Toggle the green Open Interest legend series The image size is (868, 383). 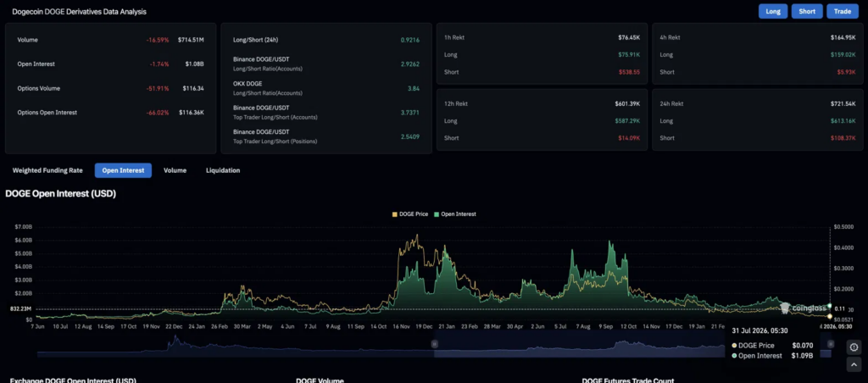[x=455, y=214]
